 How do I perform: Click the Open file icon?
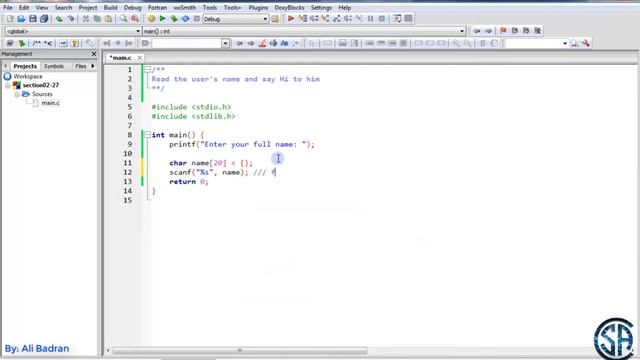click(x=21, y=19)
